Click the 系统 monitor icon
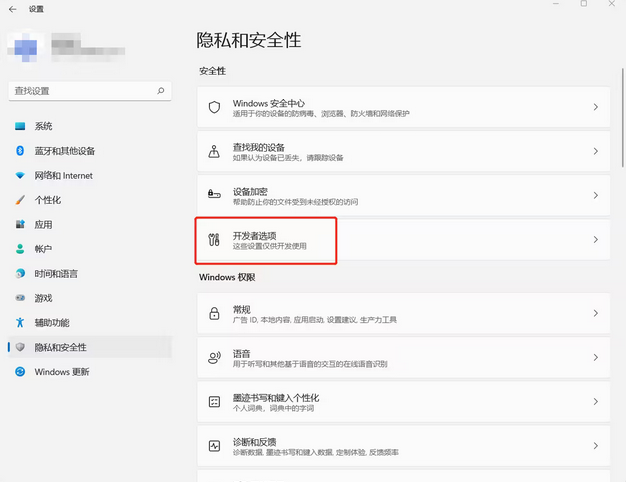The width and height of the screenshot is (627, 482). pyautogui.click(x=20, y=126)
